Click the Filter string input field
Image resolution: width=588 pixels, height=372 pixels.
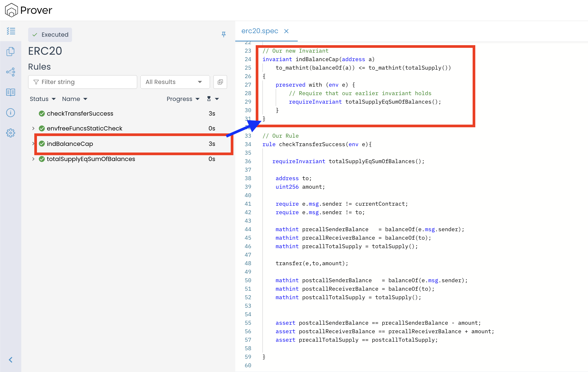click(x=83, y=82)
